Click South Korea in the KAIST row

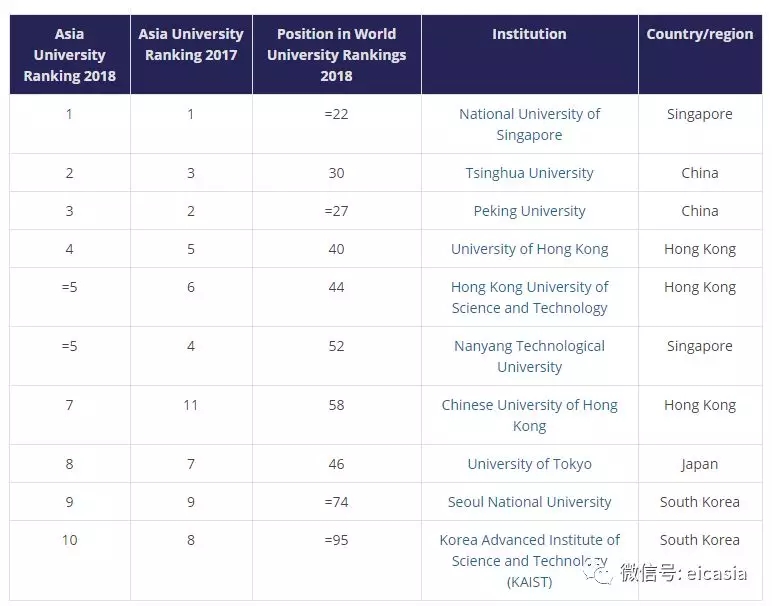tap(700, 540)
